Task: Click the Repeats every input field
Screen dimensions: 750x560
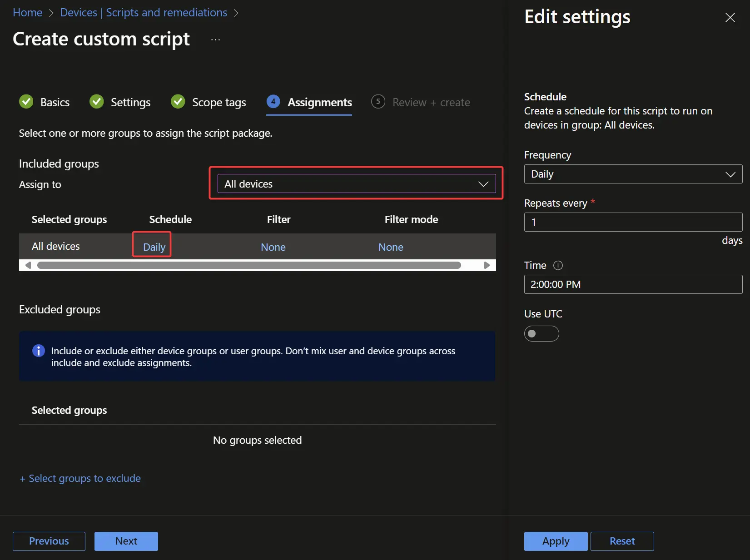Action: click(x=633, y=222)
